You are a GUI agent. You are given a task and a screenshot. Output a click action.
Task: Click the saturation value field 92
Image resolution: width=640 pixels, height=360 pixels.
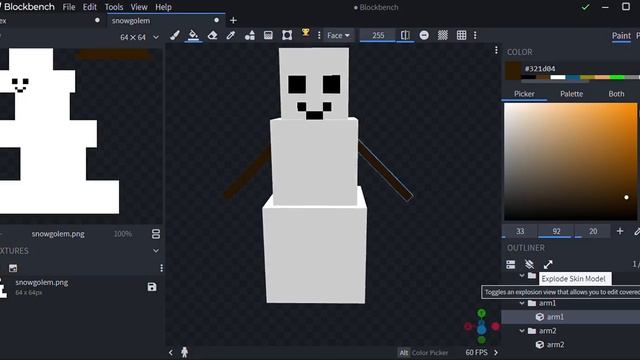coord(556,231)
